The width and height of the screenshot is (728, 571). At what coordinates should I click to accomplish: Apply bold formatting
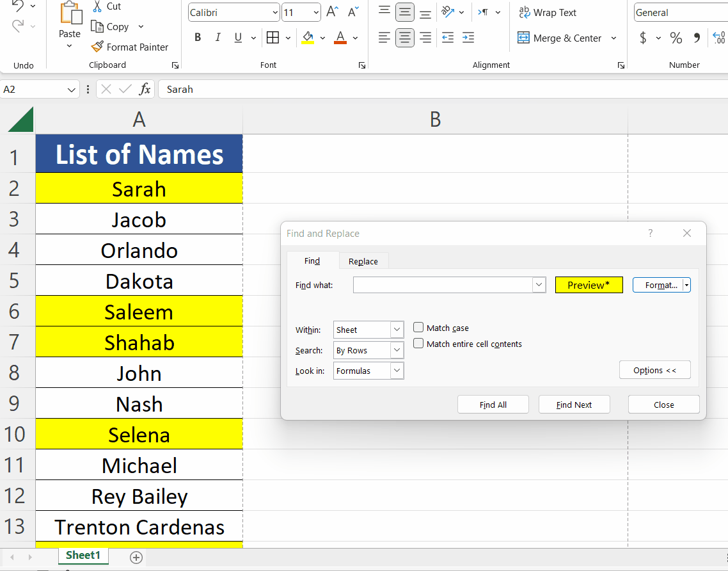click(197, 37)
